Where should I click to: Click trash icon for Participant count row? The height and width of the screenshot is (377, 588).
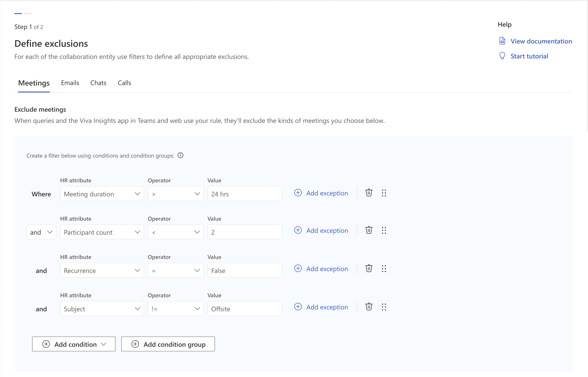[x=369, y=230]
